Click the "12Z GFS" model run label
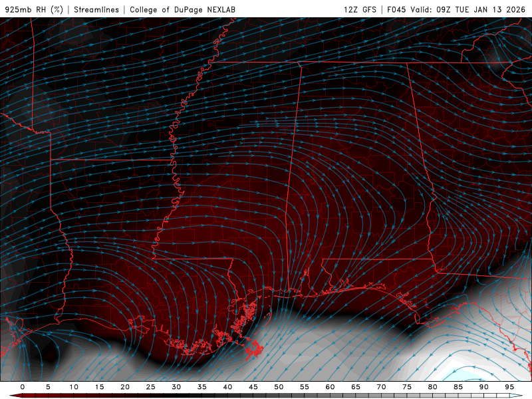This screenshot has width=532, height=399. 360,10
